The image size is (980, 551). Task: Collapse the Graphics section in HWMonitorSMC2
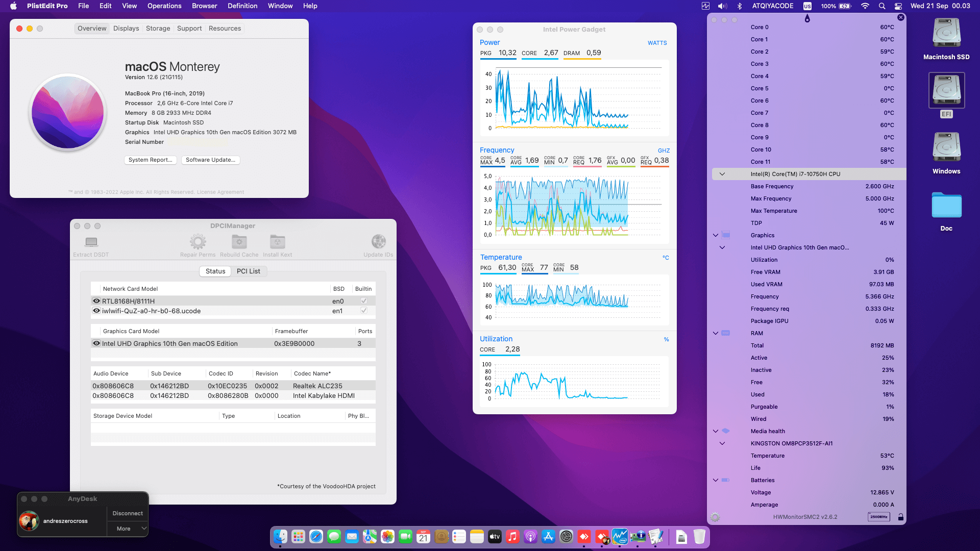(x=715, y=235)
